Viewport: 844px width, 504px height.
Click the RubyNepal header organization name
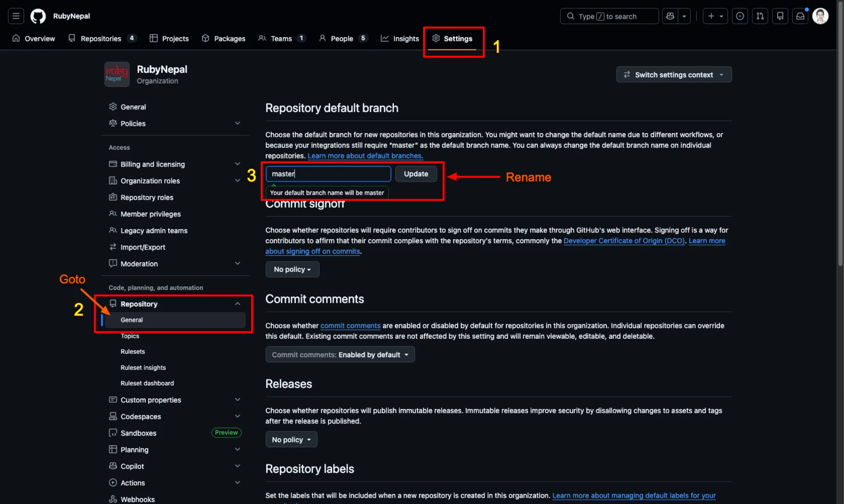pos(71,16)
